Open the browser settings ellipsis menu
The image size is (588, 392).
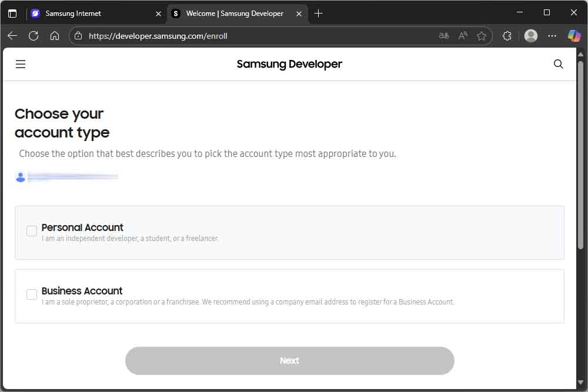[x=552, y=36]
